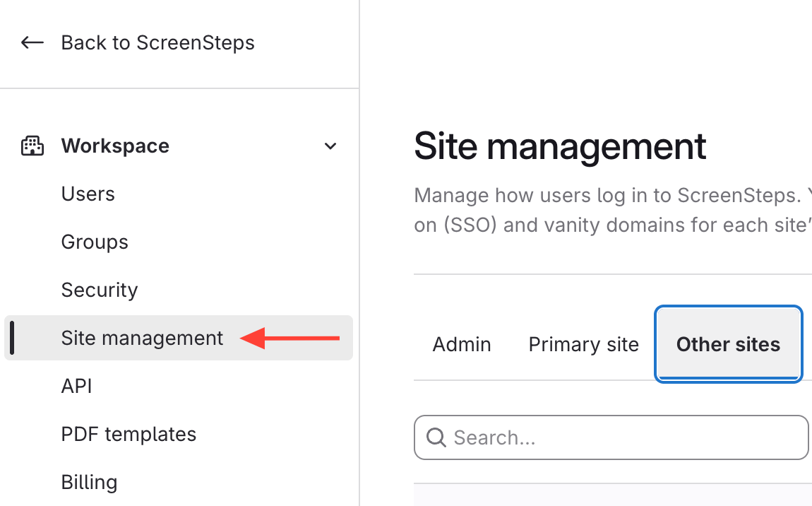Collapse the Workspace section using its chevron
The image size is (812, 506).
(x=330, y=146)
